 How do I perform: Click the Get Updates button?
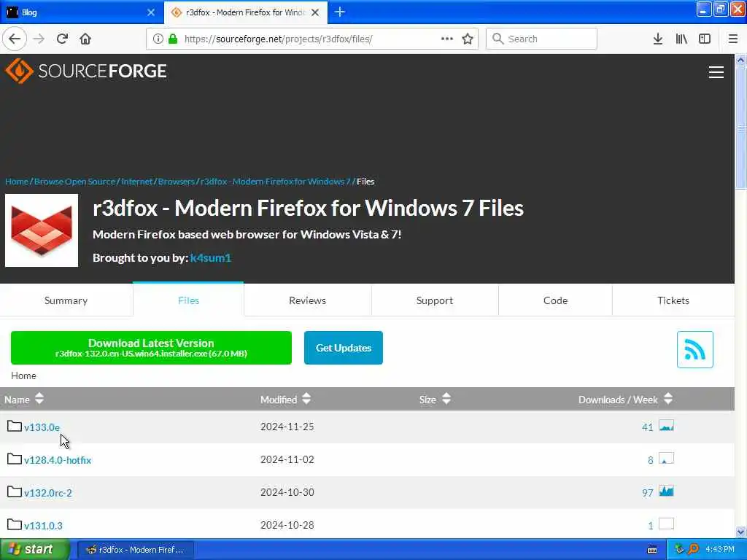click(344, 348)
